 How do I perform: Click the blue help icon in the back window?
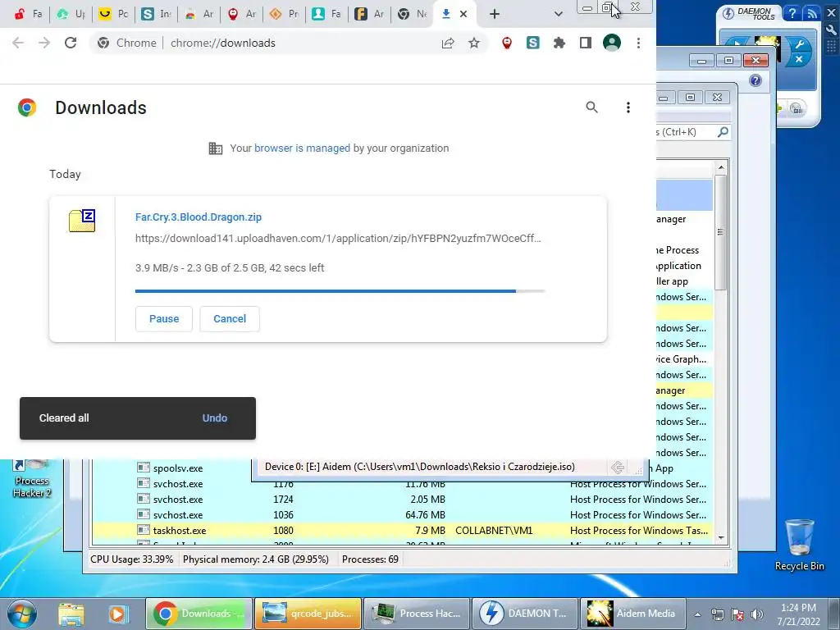[756, 80]
